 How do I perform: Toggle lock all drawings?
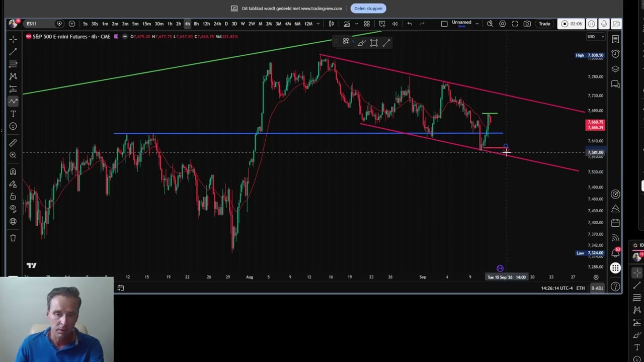(x=13, y=197)
